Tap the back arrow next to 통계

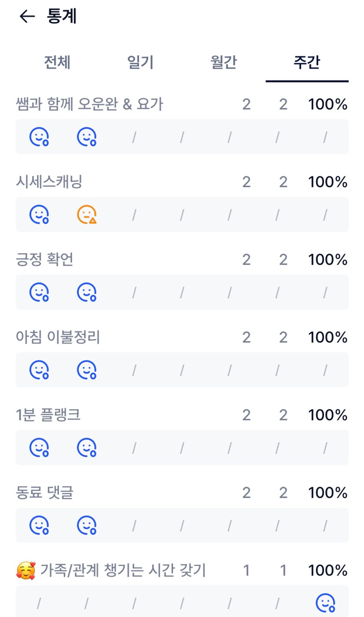[27, 17]
